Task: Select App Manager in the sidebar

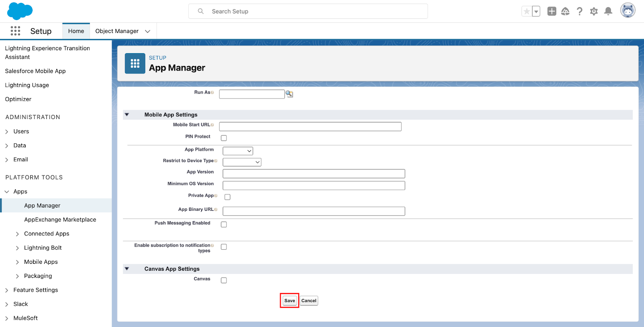Action: tap(42, 206)
